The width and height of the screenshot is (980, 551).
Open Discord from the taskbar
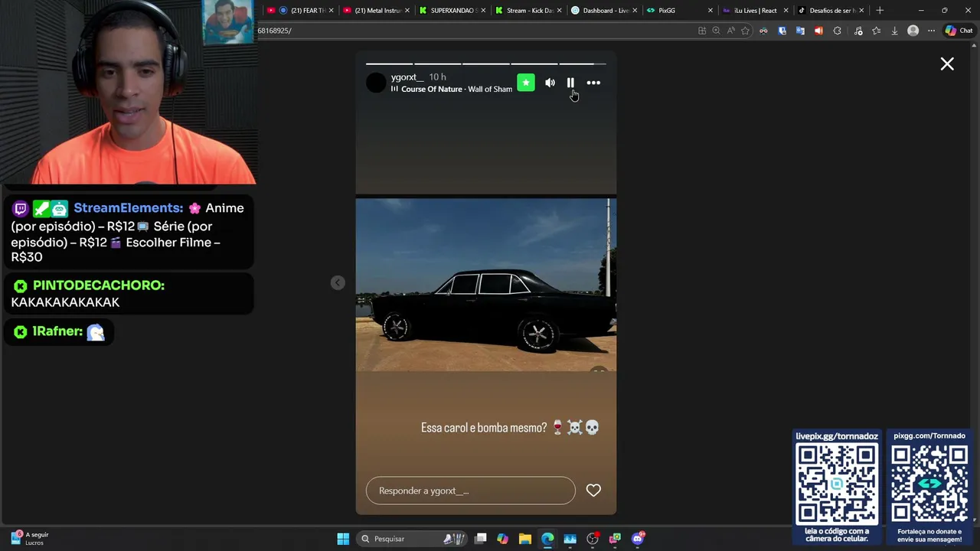tap(638, 539)
